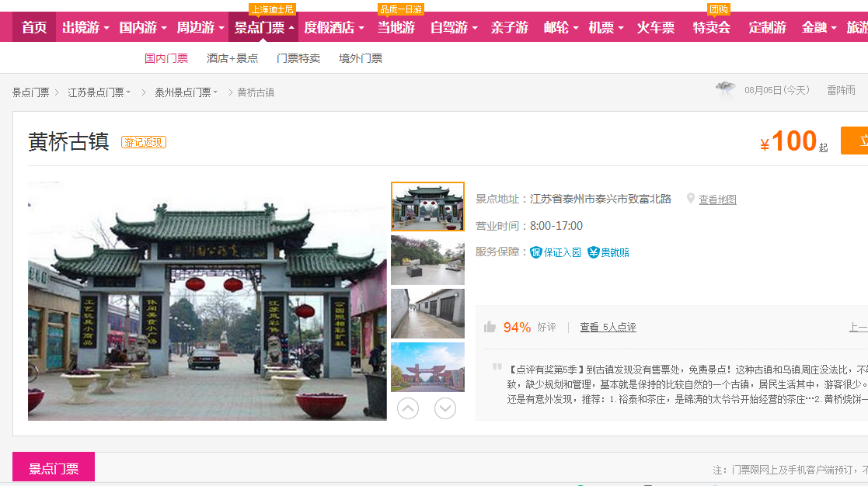This screenshot has width=868, height=486.
Task: Click the 贵就赔 price guarantee icon
Action: [x=594, y=252]
